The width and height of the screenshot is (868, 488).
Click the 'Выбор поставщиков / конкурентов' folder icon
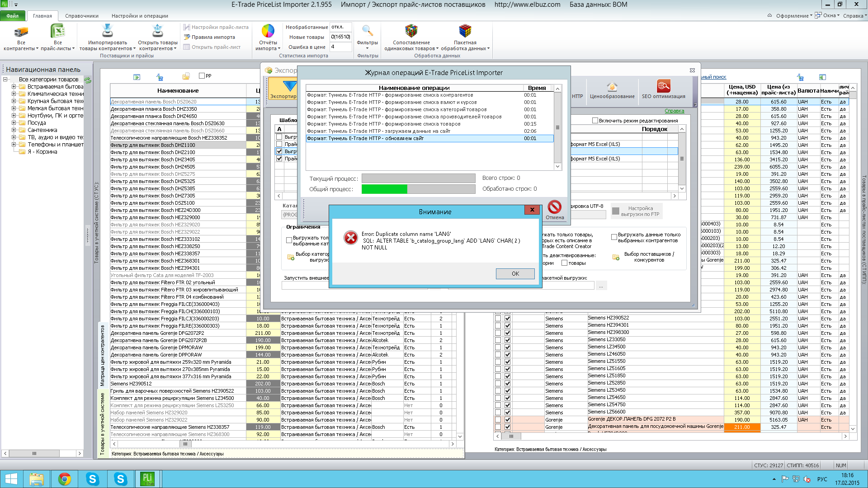(616, 257)
